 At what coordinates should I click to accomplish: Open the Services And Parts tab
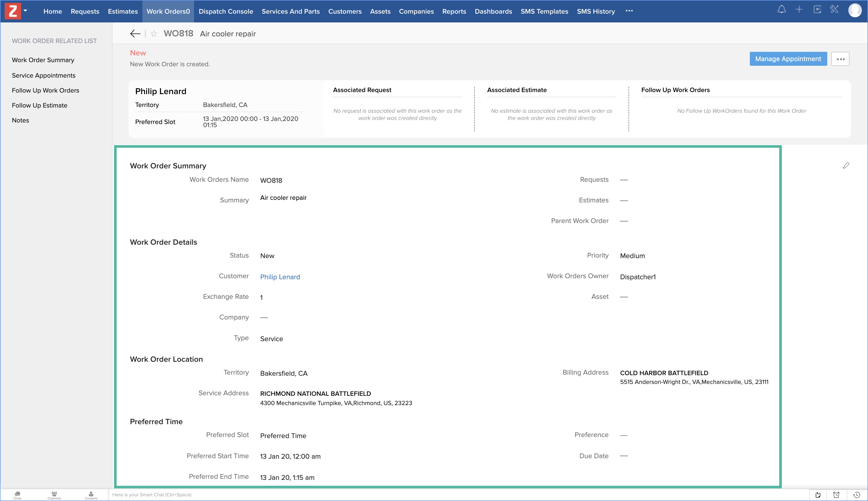[291, 11]
